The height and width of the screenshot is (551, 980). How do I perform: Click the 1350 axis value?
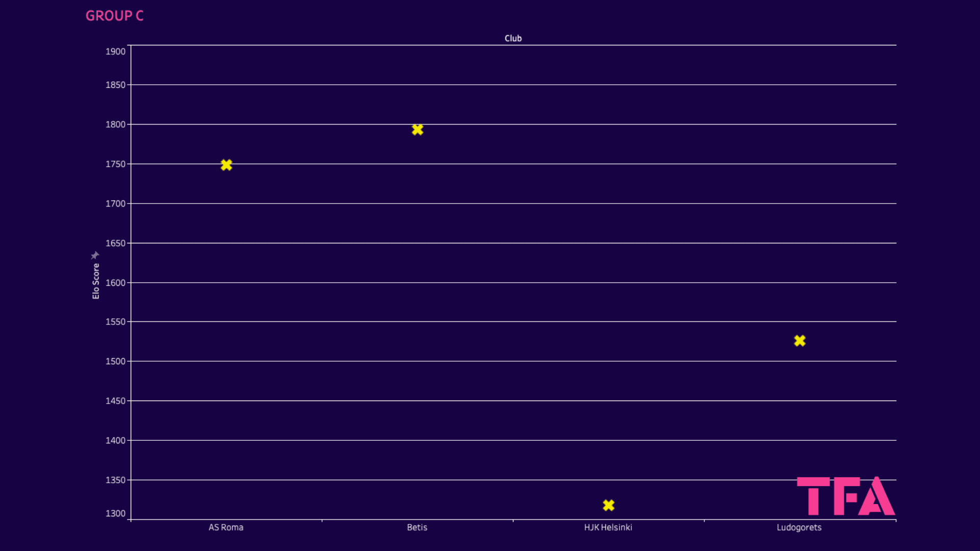115,480
